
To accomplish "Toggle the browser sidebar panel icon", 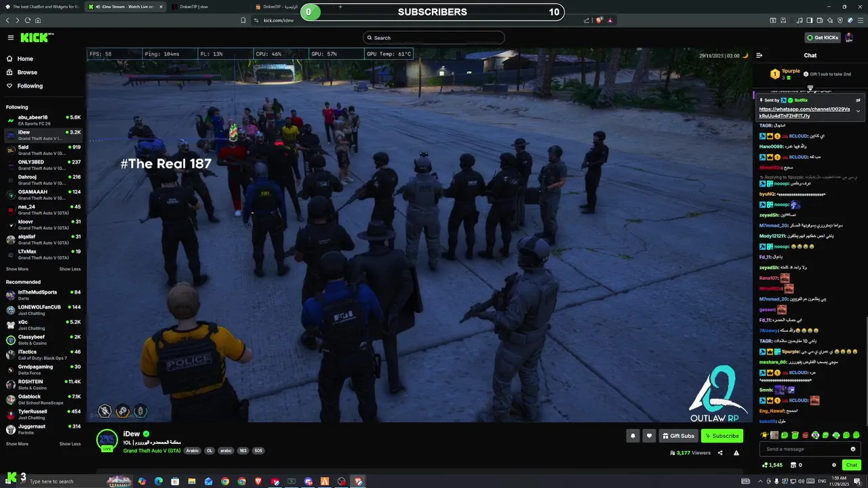I will [x=810, y=20].
